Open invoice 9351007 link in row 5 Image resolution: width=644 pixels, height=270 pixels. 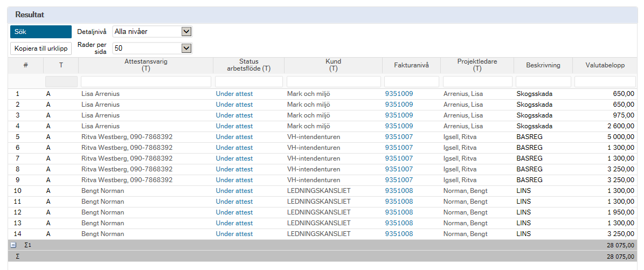[x=399, y=137]
